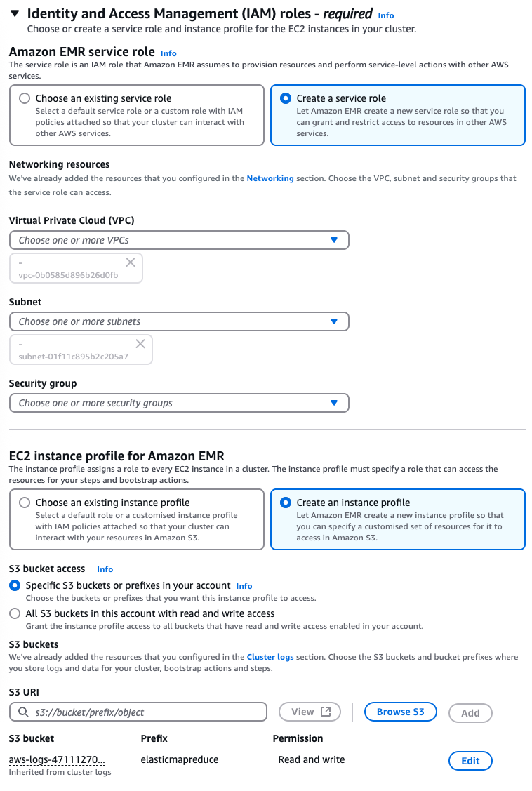Viewport: 532px width, 791px height.
Task: Remove the vpc-0b0585d896b26d0fb token
Action: point(130,261)
